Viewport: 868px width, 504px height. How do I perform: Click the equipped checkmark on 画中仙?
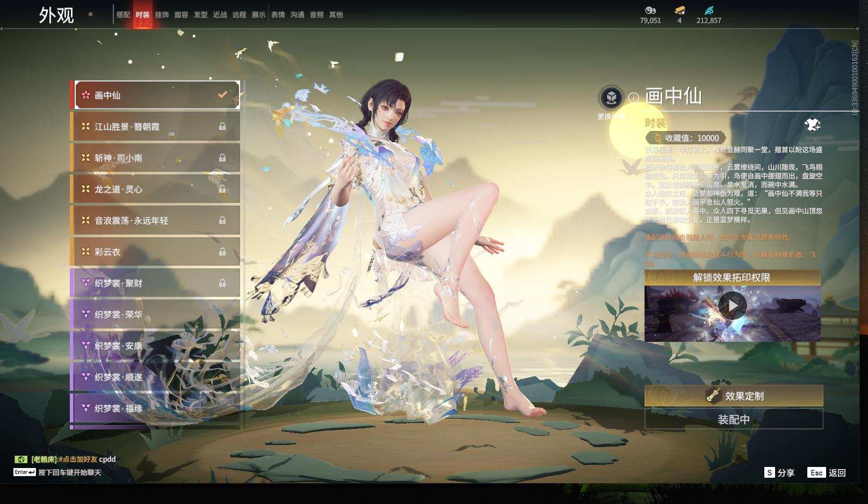point(222,94)
